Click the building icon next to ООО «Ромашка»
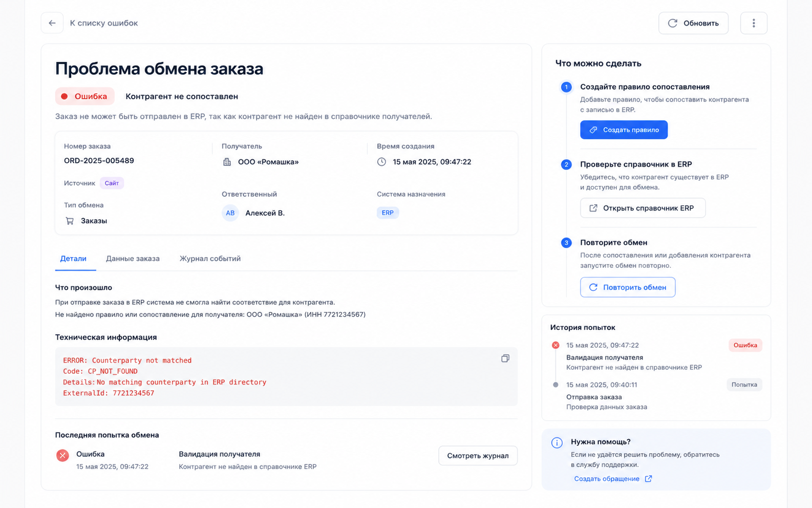 [227, 162]
